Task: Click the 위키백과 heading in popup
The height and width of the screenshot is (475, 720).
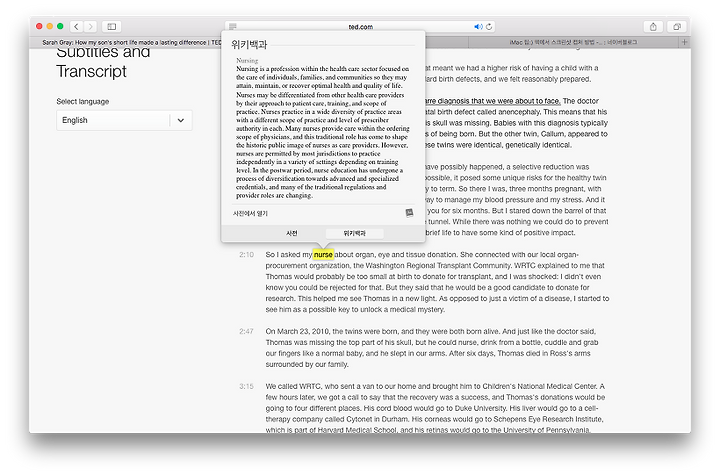Action: [249, 45]
